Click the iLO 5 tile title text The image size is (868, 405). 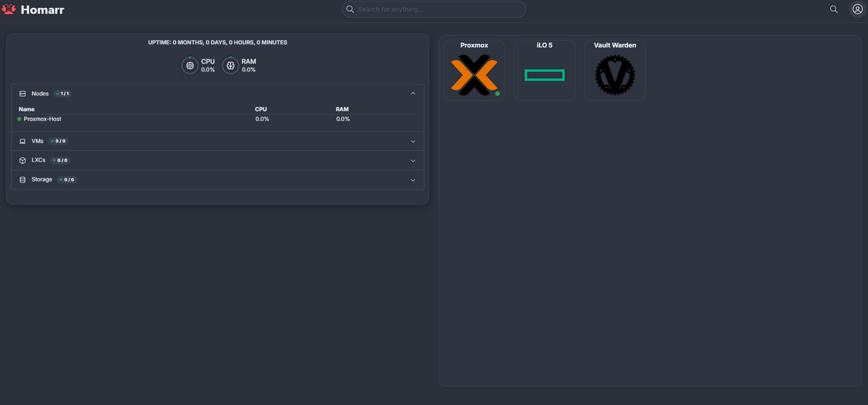[x=544, y=45]
